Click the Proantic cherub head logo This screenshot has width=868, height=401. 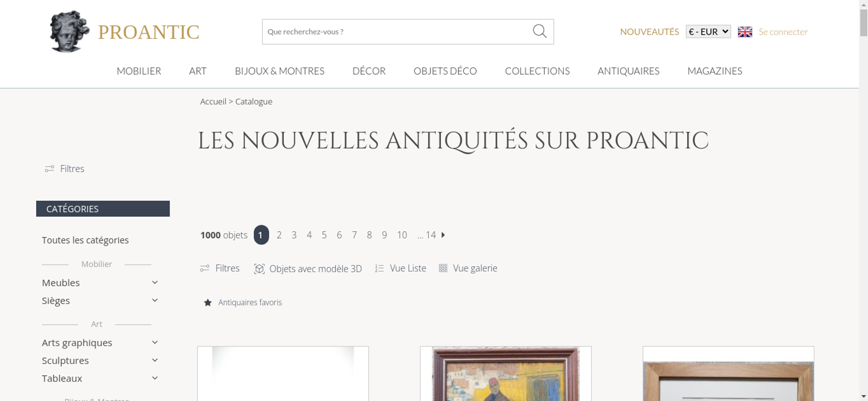[69, 32]
